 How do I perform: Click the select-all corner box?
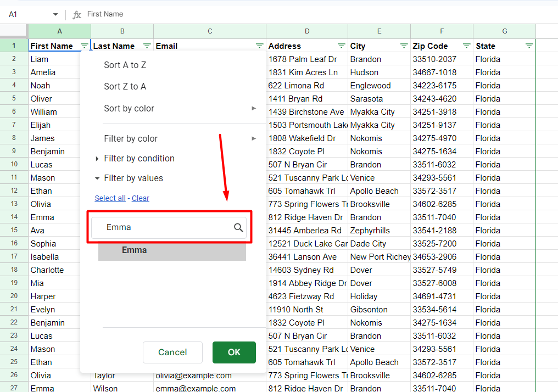(x=14, y=31)
